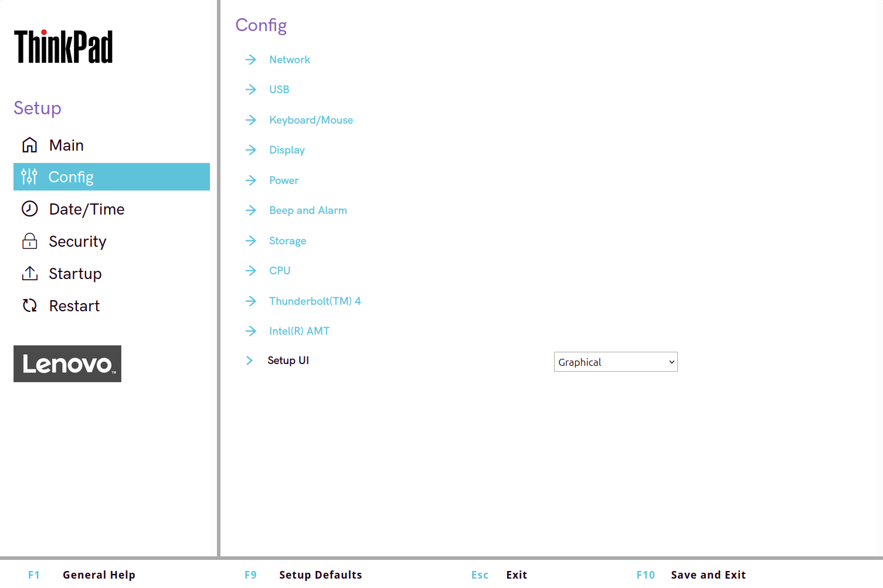This screenshot has height=588, width=883.
Task: Go to Power settings
Action: [284, 181]
